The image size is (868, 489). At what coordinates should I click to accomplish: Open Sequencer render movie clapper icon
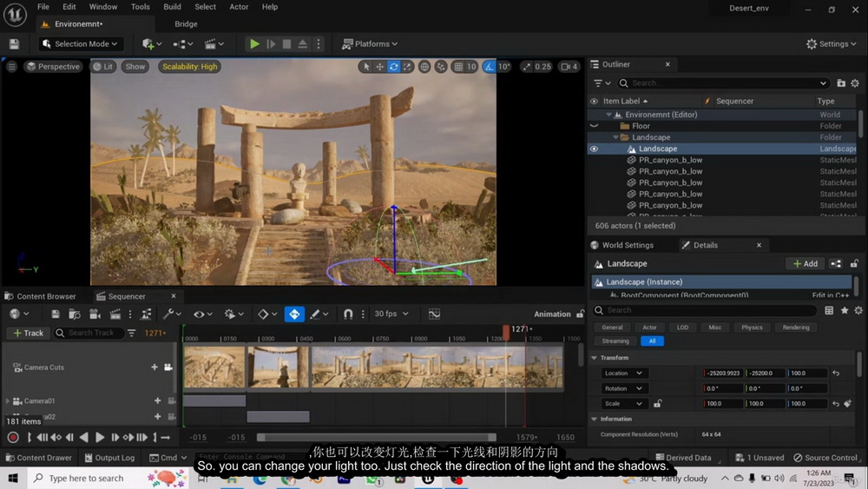click(115, 314)
